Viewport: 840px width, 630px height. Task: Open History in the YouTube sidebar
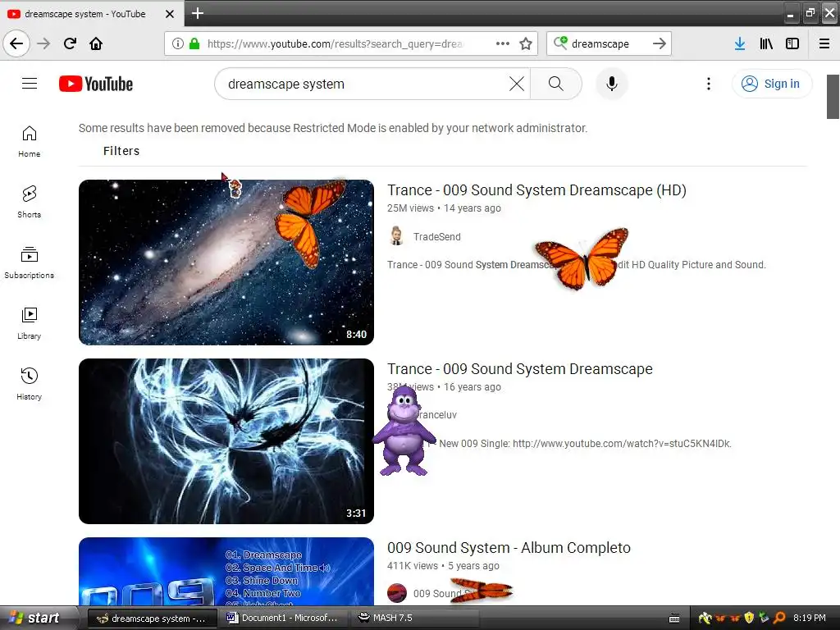pyautogui.click(x=30, y=384)
